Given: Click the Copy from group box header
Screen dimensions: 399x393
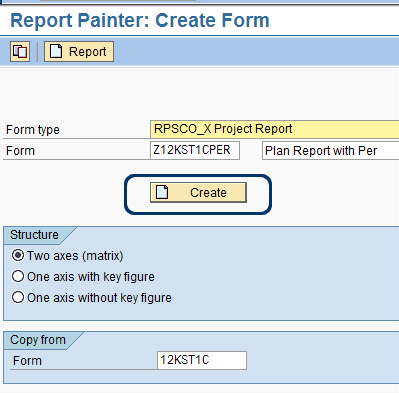Looking at the screenshot, I should pos(38,340).
